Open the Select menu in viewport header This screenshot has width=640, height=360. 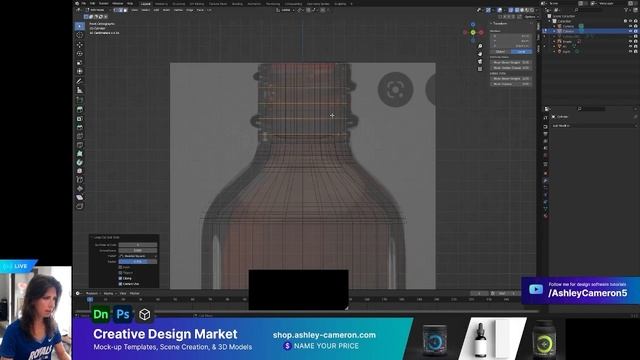(145, 10)
